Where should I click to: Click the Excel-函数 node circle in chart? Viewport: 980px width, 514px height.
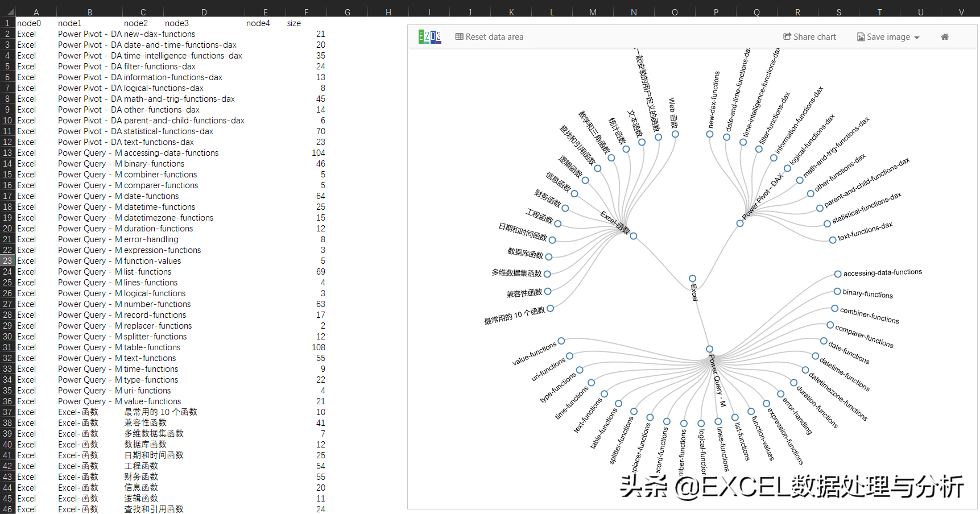(633, 236)
